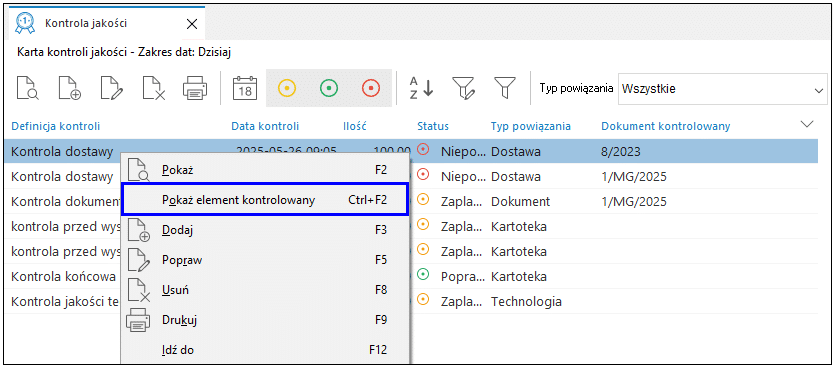The height and width of the screenshot is (367, 834).
Task: Click the Kartoteka cell in Kontrola końcowa row
Action: (519, 277)
